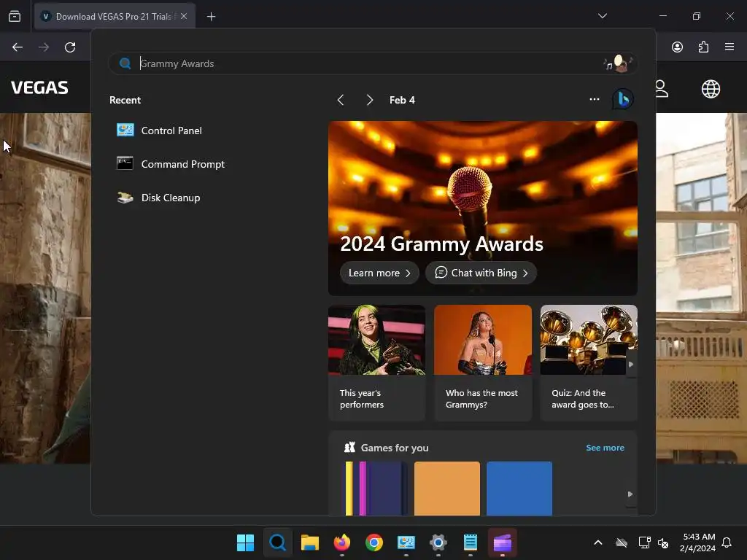Click the list-all-tabs dropdown arrow
747x560 pixels.
pos(602,16)
